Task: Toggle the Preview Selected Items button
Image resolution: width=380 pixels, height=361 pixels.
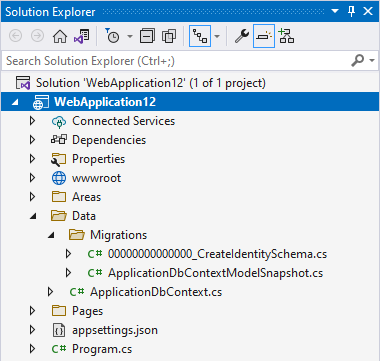Action: pyautogui.click(x=264, y=36)
